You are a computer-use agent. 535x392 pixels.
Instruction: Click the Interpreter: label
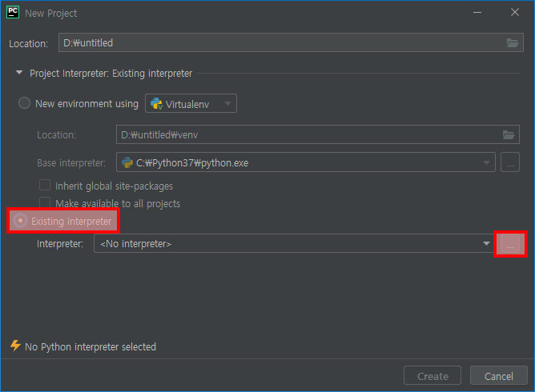[60, 244]
